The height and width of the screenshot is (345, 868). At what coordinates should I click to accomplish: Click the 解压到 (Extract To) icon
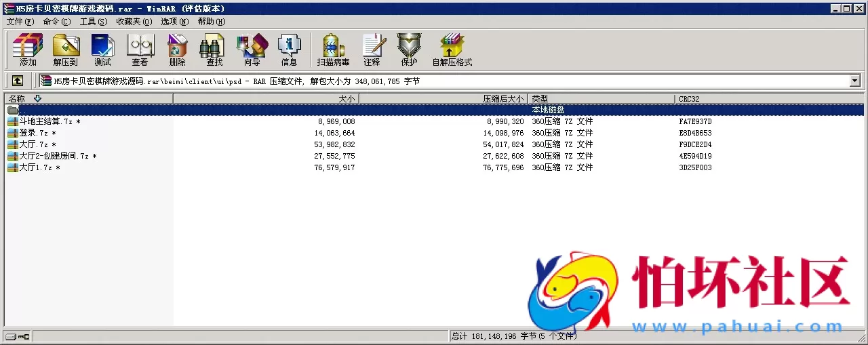(x=66, y=49)
